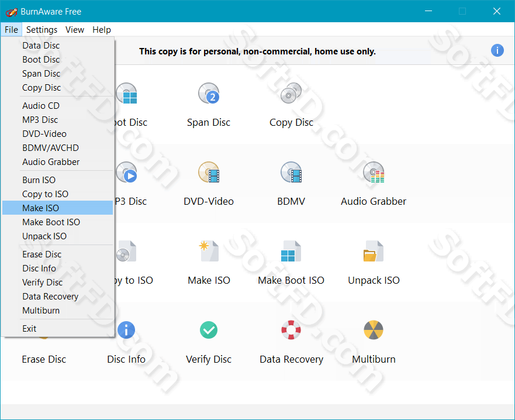Open the Data Recovery lifebuoy icon
The height and width of the screenshot is (420, 515).
tap(291, 330)
